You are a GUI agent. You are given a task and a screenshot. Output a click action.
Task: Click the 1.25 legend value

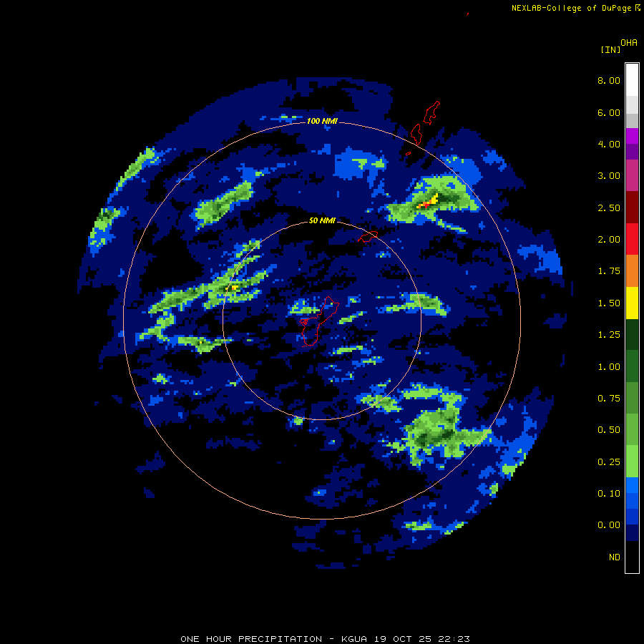coord(609,335)
